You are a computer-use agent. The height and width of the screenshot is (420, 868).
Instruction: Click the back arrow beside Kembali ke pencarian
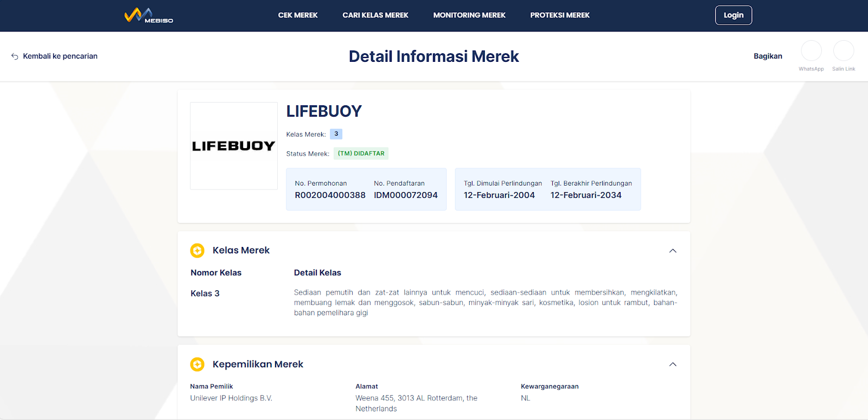(x=15, y=56)
